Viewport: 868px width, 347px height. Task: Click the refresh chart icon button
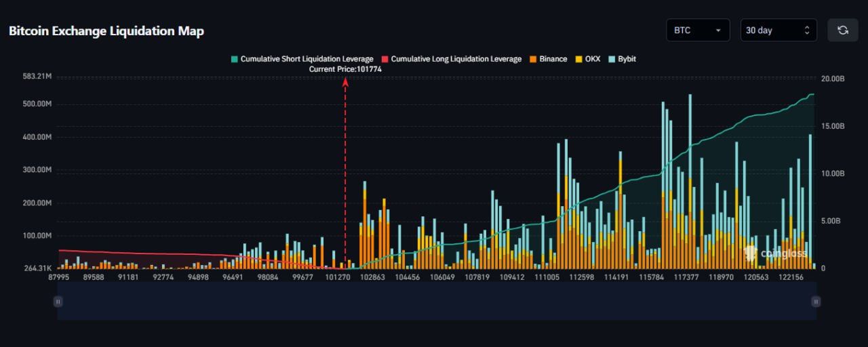point(843,30)
